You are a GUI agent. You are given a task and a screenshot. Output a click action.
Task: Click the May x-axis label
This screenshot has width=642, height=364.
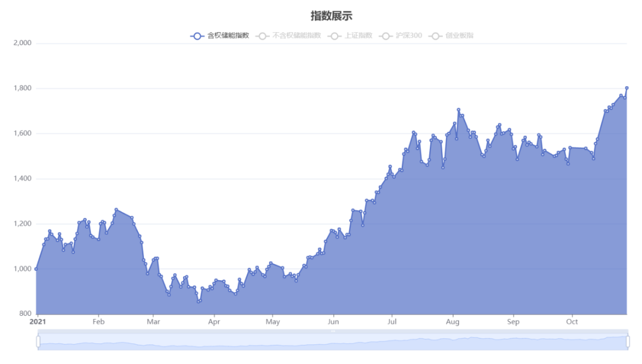click(273, 322)
